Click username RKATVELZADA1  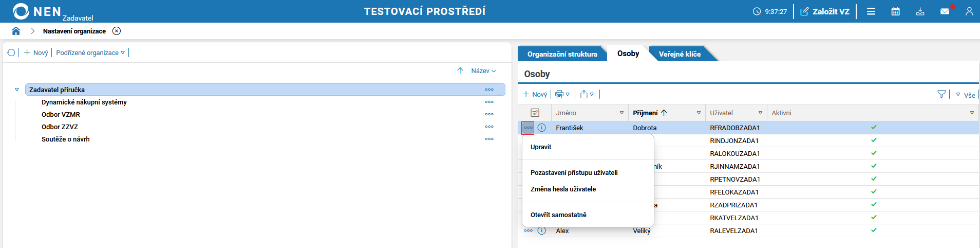734,218
